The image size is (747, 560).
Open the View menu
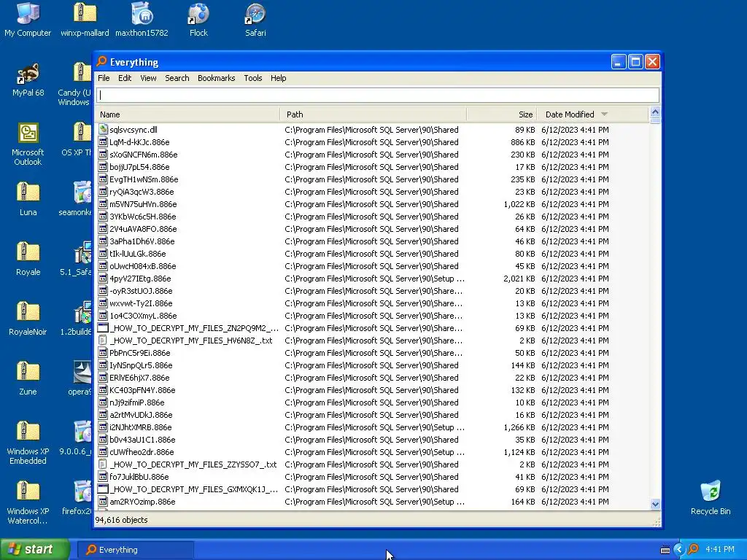pos(148,78)
